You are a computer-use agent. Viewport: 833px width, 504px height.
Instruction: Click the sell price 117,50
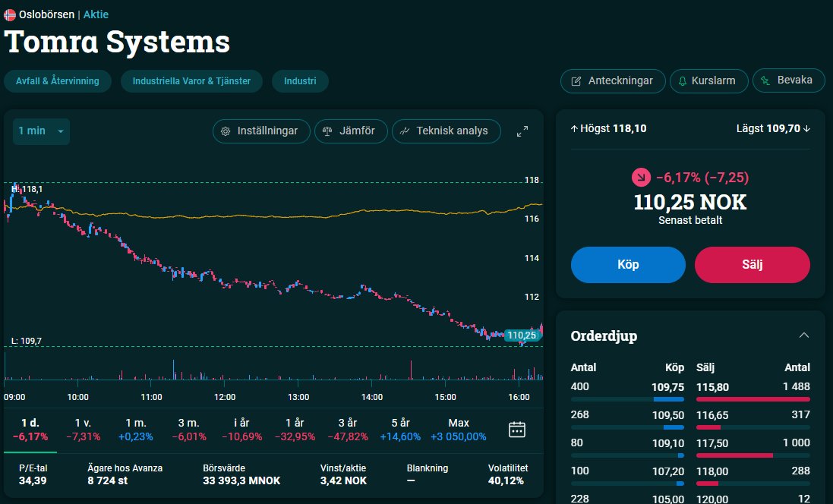pyautogui.click(x=712, y=443)
